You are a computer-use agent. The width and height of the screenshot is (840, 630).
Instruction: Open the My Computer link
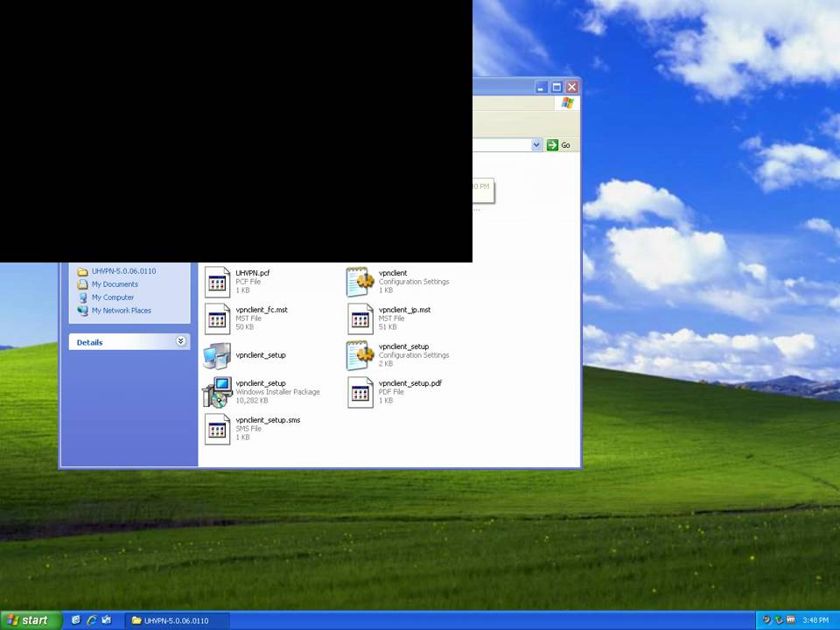113,297
